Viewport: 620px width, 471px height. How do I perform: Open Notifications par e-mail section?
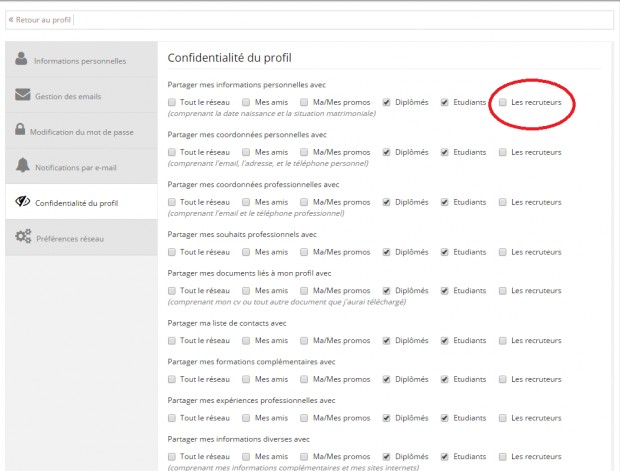click(81, 166)
